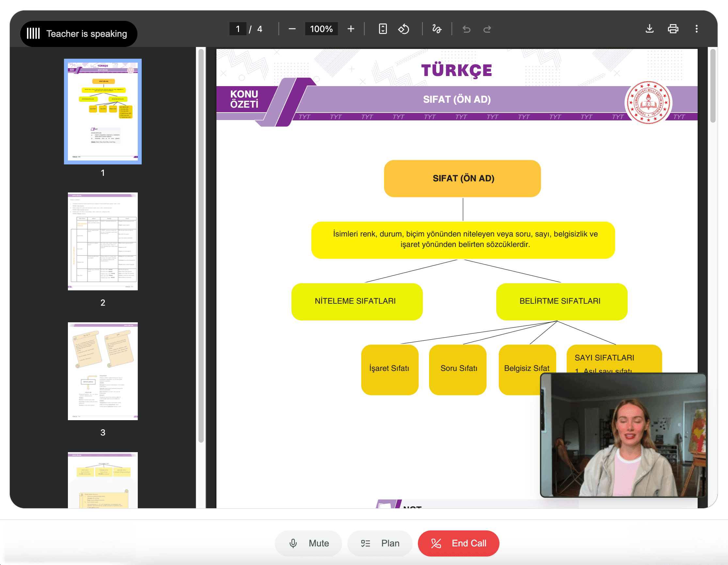Toggle the Mute microphone button

click(x=308, y=543)
